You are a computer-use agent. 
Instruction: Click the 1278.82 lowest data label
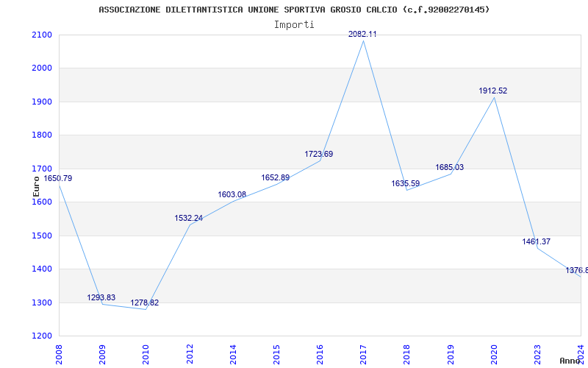click(x=145, y=302)
